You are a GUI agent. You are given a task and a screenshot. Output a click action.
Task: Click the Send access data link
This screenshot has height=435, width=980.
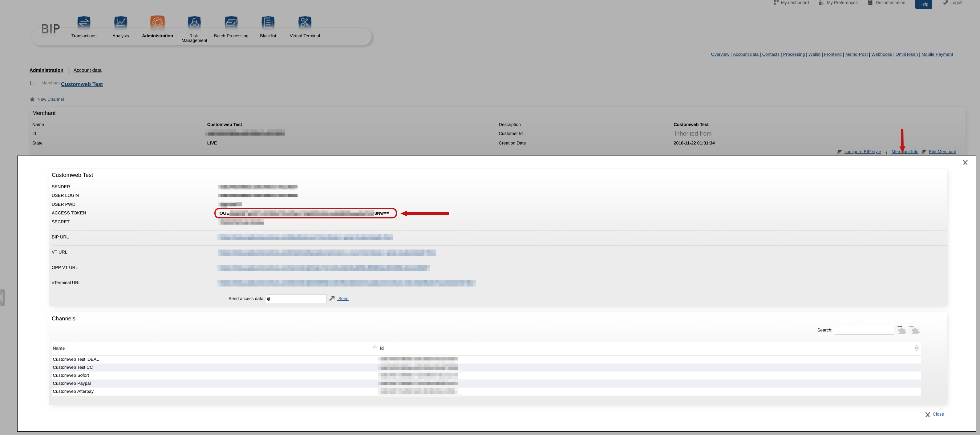(x=343, y=299)
